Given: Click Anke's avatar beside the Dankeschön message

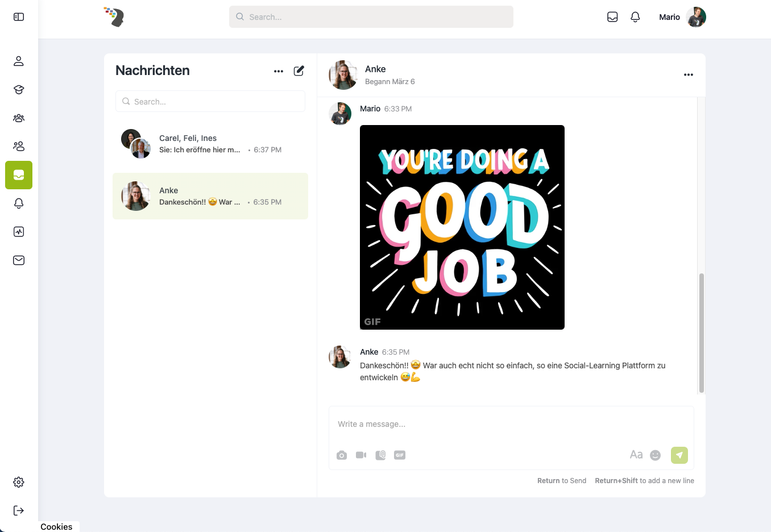Looking at the screenshot, I should (340, 357).
